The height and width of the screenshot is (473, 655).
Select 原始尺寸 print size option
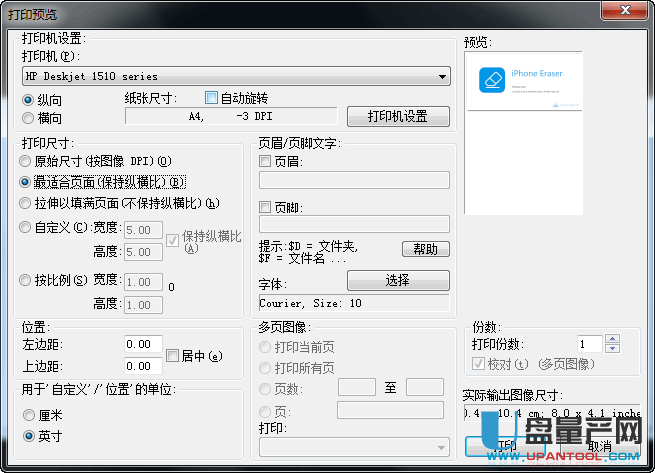[x=26, y=161]
